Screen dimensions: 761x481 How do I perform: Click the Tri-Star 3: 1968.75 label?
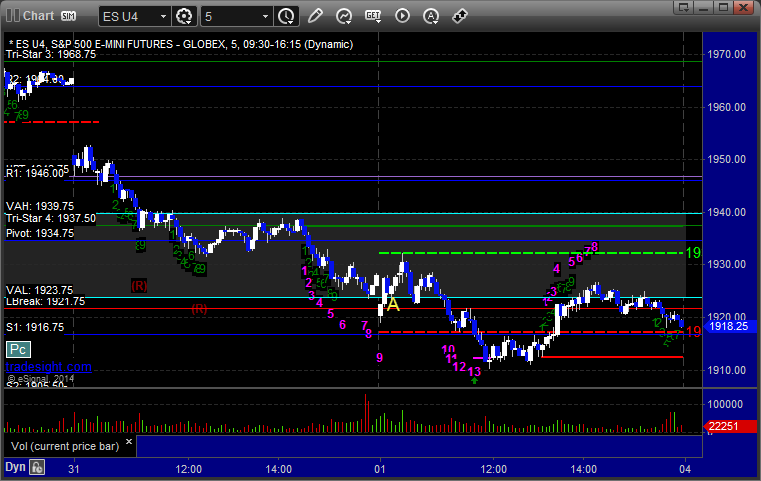click(x=51, y=54)
